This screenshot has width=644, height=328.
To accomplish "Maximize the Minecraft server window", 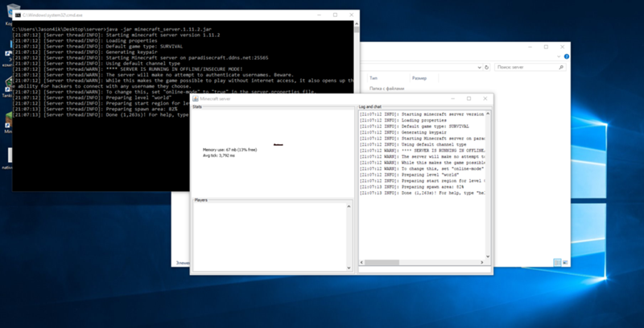I will click(469, 98).
